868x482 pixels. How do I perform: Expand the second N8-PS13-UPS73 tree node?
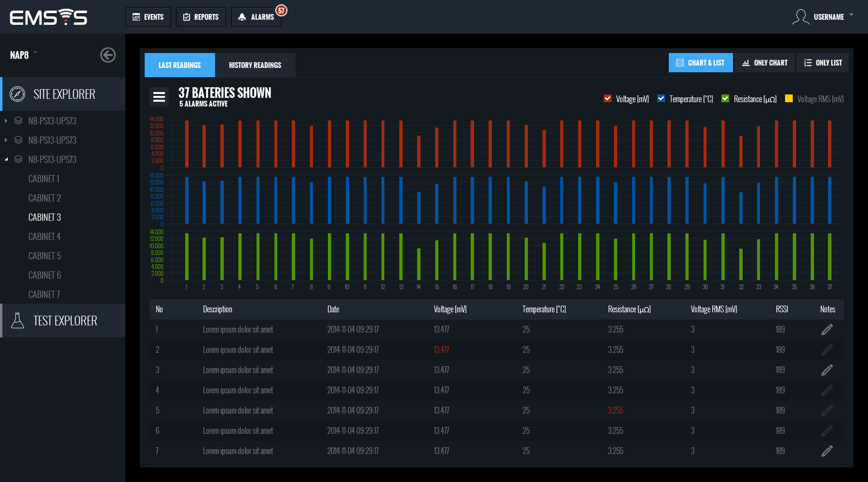(6, 140)
